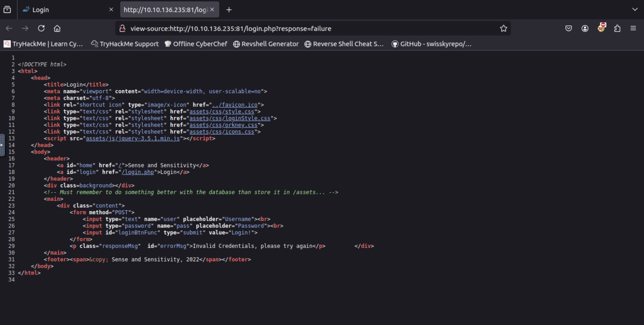Open the Firefox hamburger application menu
Screen dimensions: 644x325
click(x=633, y=28)
